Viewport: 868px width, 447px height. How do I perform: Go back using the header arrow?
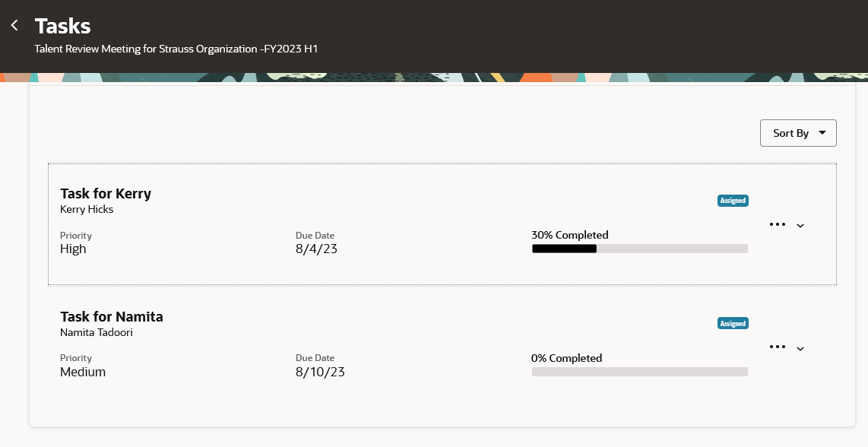(14, 26)
